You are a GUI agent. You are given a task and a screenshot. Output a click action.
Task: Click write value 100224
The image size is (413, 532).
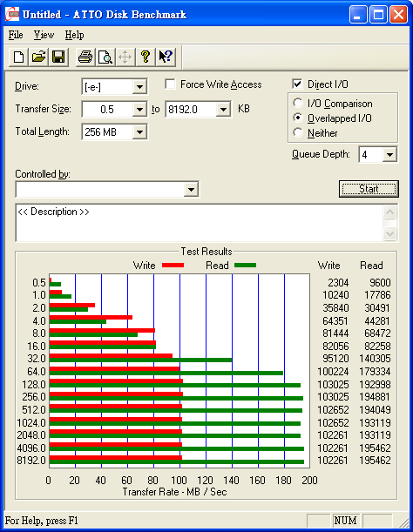[333, 372]
